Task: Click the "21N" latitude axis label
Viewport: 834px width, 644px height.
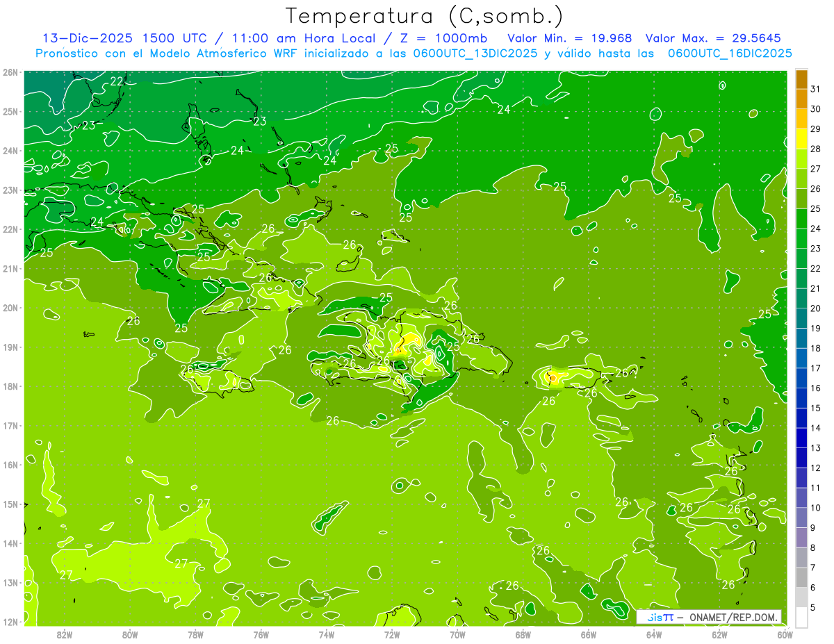Action: pos(10,268)
